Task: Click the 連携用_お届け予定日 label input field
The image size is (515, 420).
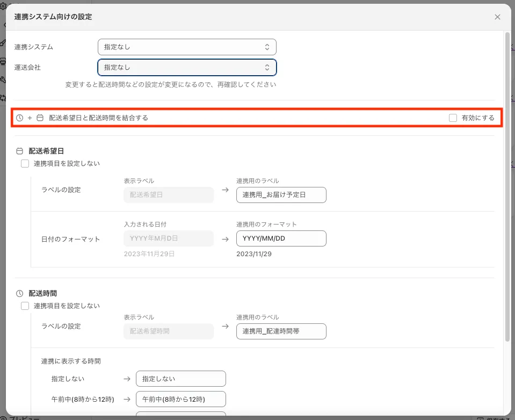Action: (281, 195)
